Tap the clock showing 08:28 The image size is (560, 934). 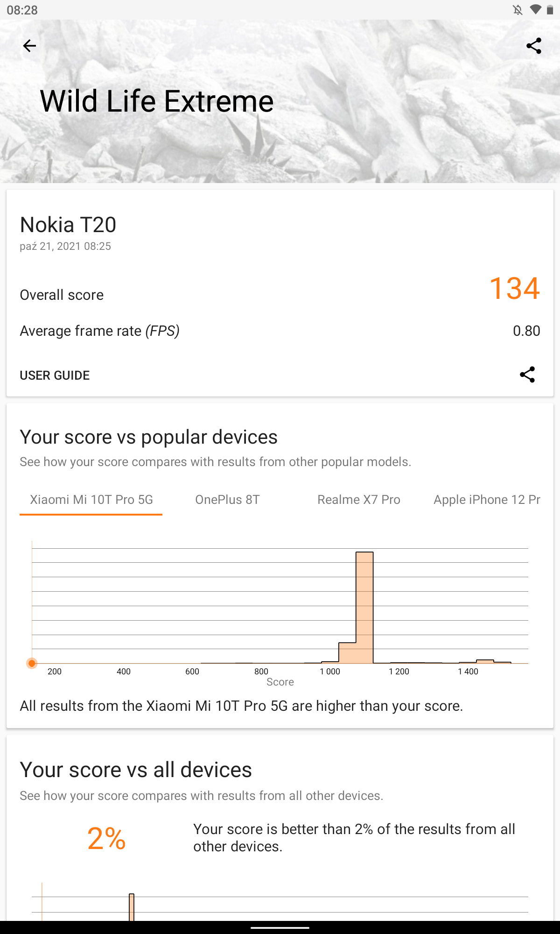click(22, 10)
